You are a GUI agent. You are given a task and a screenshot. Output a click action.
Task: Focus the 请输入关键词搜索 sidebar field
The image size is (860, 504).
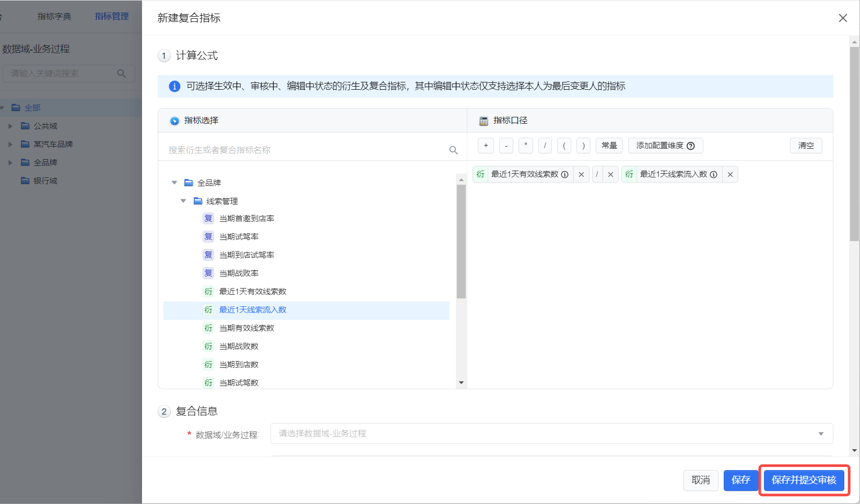point(69,74)
